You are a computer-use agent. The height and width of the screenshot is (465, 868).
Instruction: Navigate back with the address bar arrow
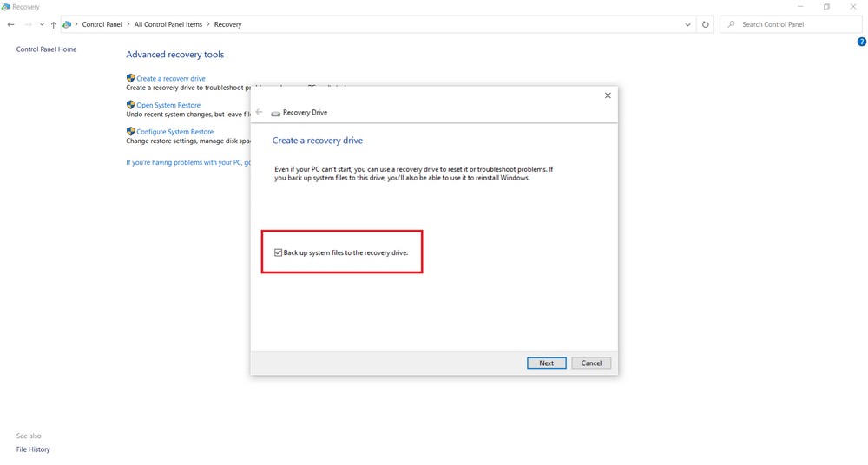(11, 24)
